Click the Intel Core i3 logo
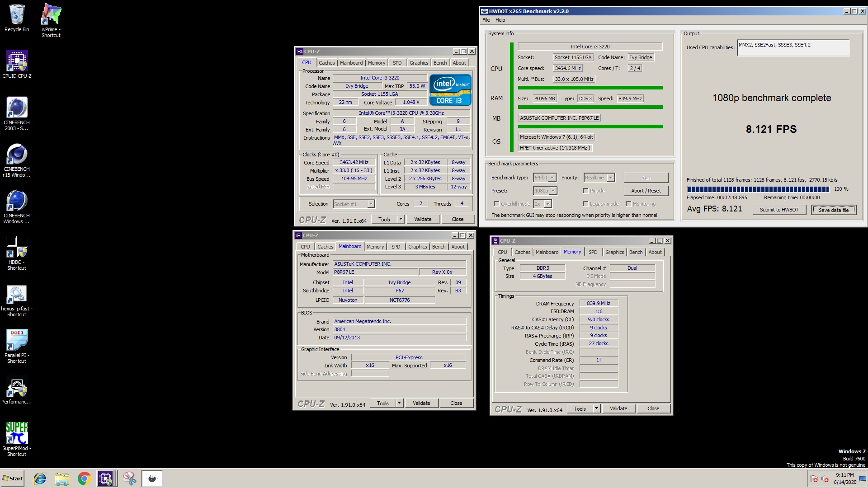The image size is (868, 488). click(x=450, y=90)
